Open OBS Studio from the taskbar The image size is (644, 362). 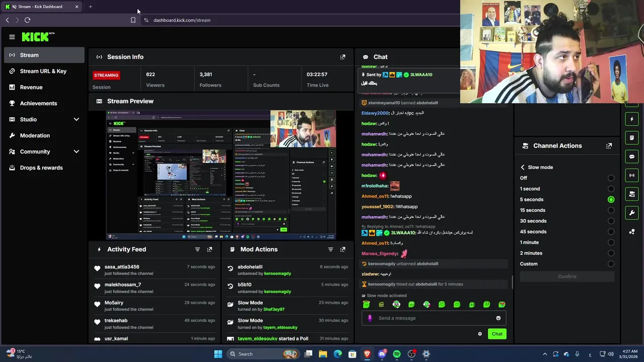[x=412, y=354]
